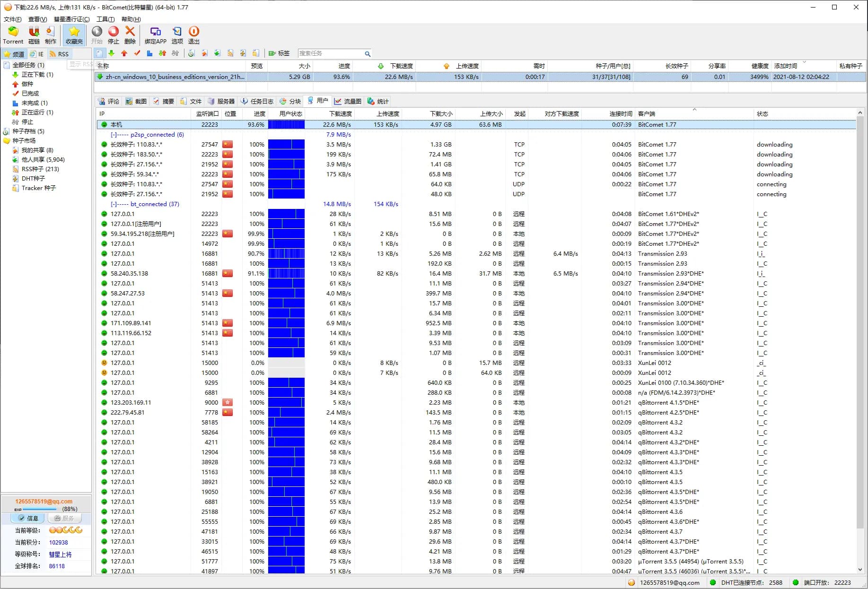This screenshot has width=868, height=589.
Task: Open the task list column chooser chevron
Action: 804,62
